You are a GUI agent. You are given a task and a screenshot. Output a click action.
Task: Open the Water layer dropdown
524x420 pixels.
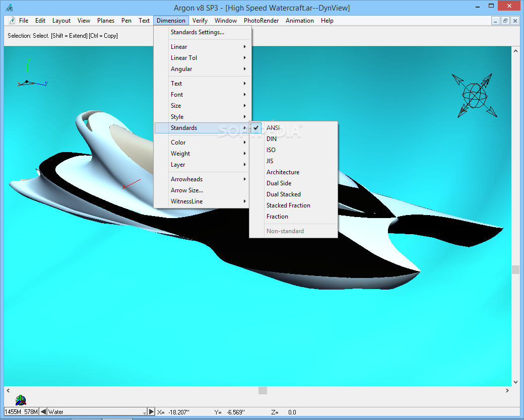[x=145, y=412]
